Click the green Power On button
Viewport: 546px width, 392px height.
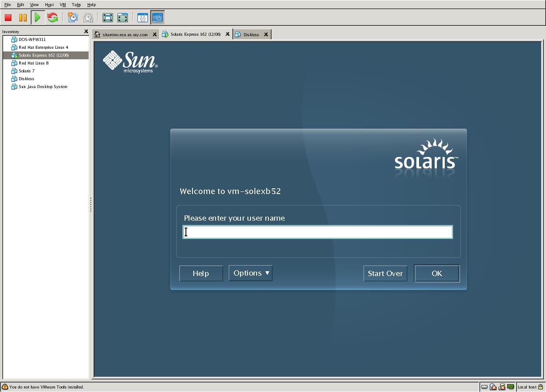38,17
